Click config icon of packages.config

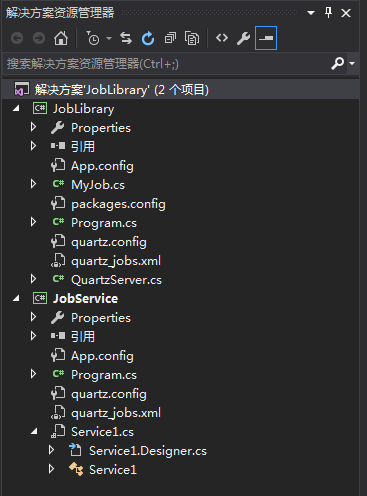58,203
